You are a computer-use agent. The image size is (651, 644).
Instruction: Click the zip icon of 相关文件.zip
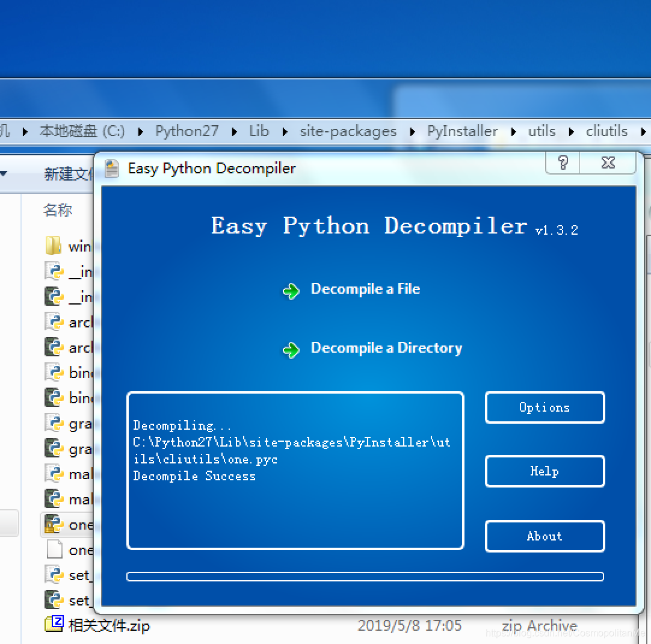[x=53, y=625]
